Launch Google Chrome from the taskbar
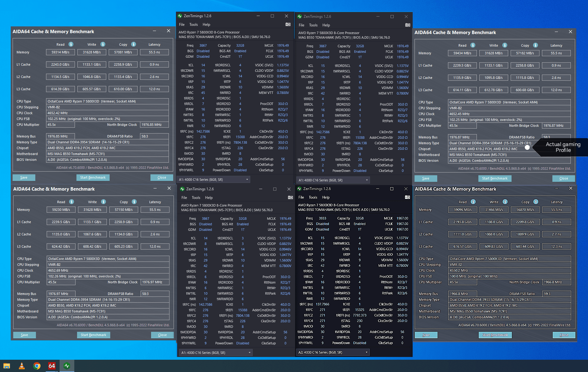Viewport: 588px width, 372px height. click(37, 366)
